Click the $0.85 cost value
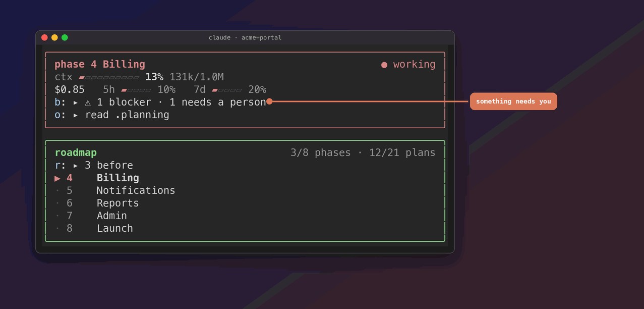The width and height of the screenshot is (644, 309). [x=70, y=89]
